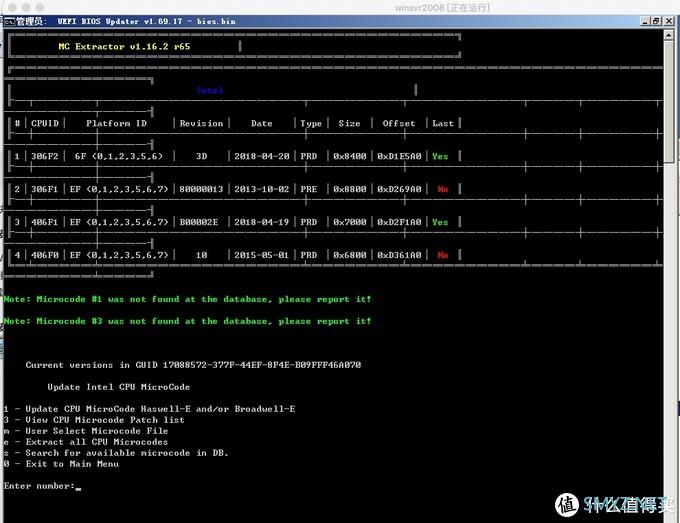
Task: Click option '1 - Update CPU MicroCode Haswell-E and/or Broadwell-E'
Action: click(x=149, y=409)
